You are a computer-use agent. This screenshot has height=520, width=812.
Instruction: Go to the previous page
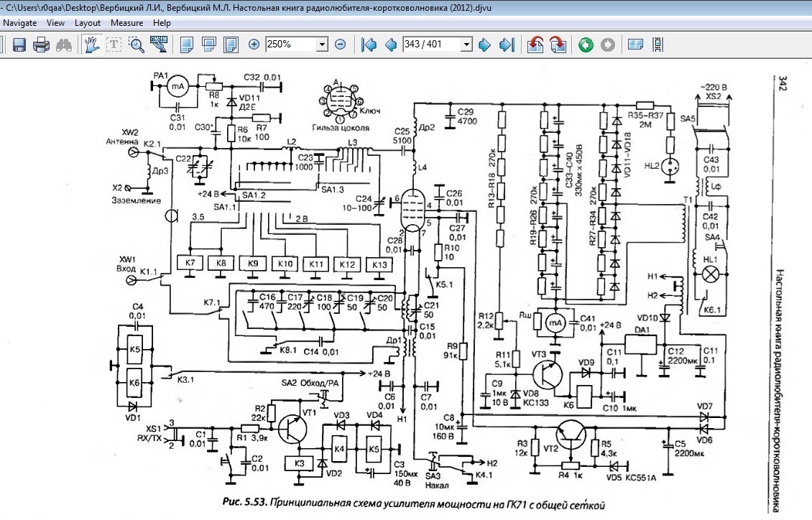pyautogui.click(x=391, y=45)
